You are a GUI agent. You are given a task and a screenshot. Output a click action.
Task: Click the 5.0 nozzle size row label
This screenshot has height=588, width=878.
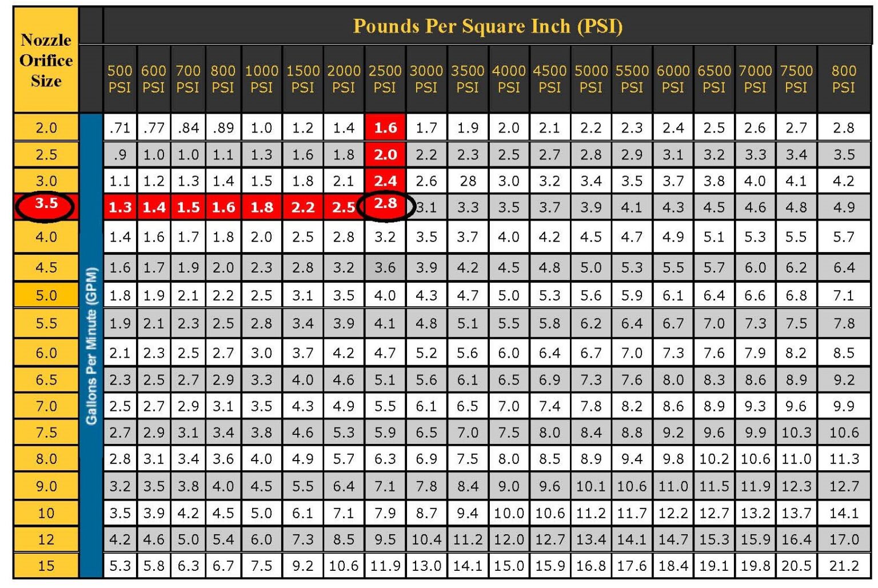point(46,295)
